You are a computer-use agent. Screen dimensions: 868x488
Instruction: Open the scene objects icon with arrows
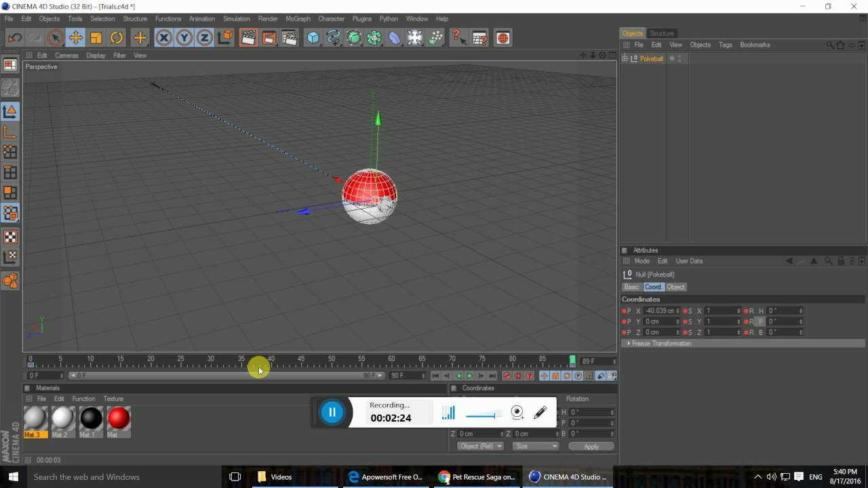(414, 38)
